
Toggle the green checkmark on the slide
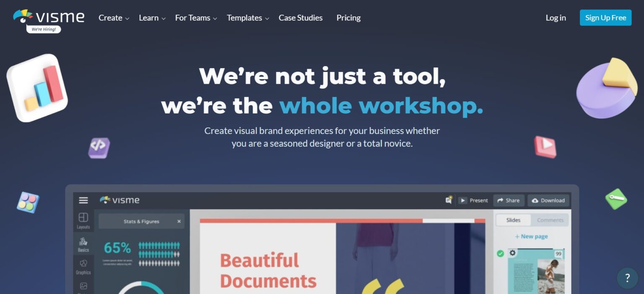click(501, 253)
